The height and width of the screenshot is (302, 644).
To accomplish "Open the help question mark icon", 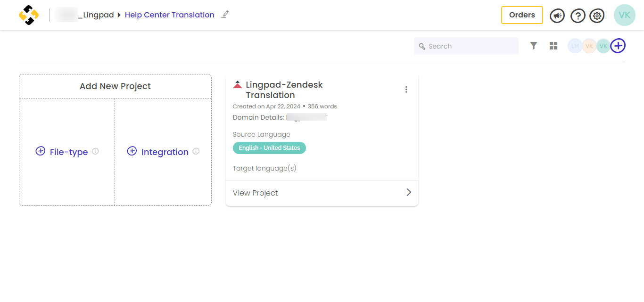I will (x=578, y=16).
